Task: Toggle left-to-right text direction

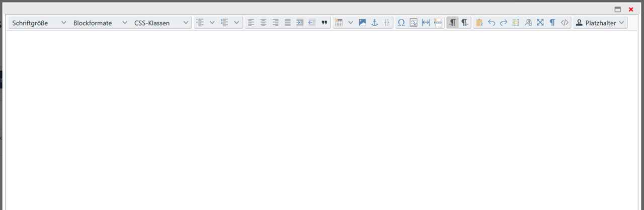Action: pyautogui.click(x=453, y=23)
